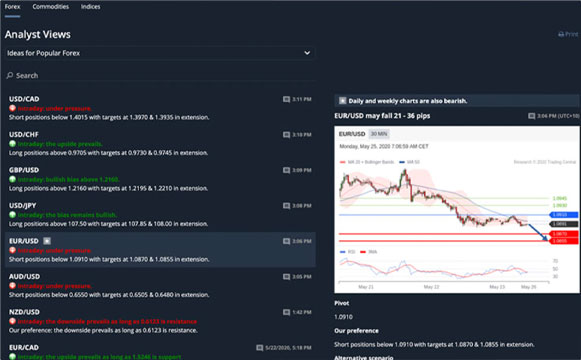The height and width of the screenshot is (360, 581).
Task: Click the green up-arrow icon under USD/CHF
Action: click(13, 144)
